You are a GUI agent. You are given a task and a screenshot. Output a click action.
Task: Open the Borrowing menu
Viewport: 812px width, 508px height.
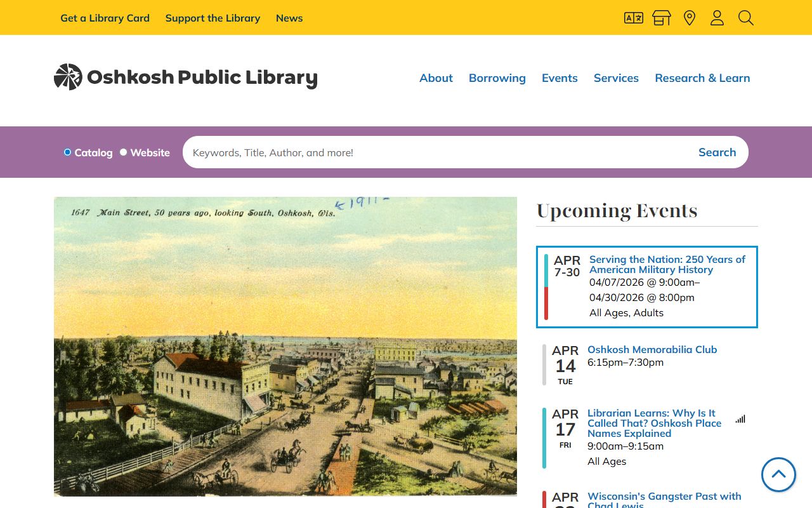coord(497,78)
